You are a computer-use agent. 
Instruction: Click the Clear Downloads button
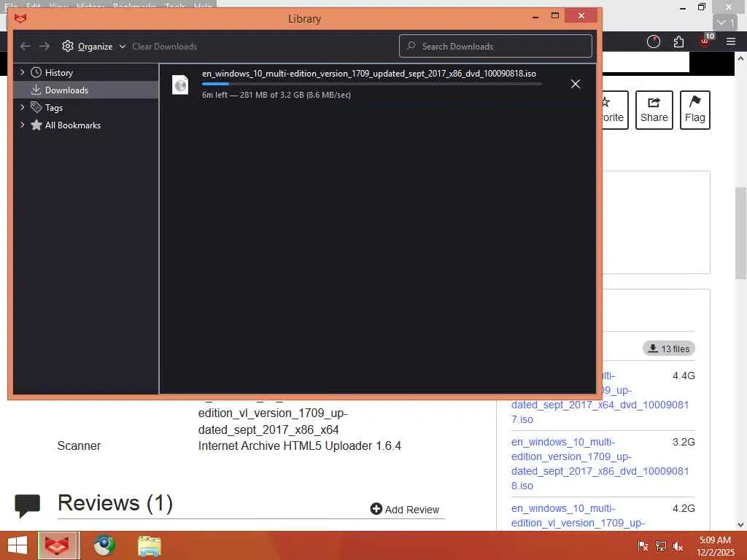[164, 46]
